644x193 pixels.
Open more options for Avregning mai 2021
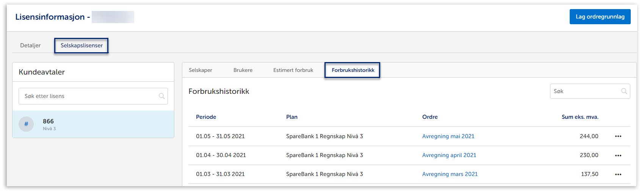[618, 136]
